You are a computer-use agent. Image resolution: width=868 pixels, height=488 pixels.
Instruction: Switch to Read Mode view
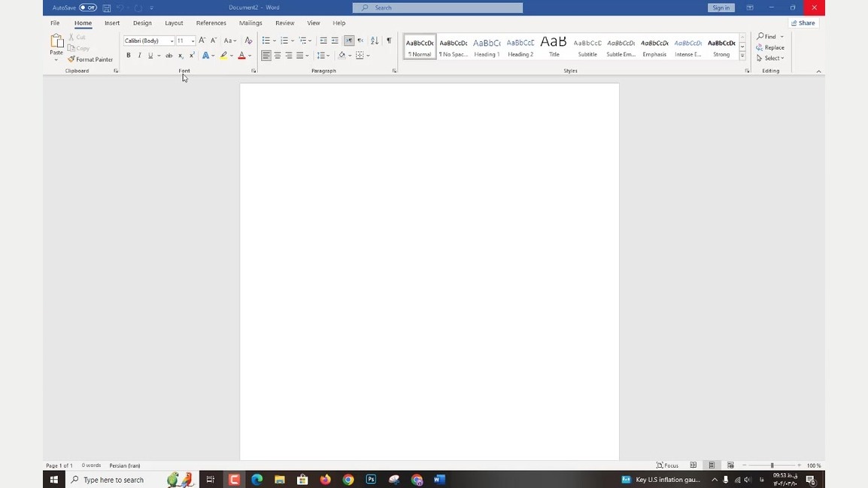tap(693, 465)
